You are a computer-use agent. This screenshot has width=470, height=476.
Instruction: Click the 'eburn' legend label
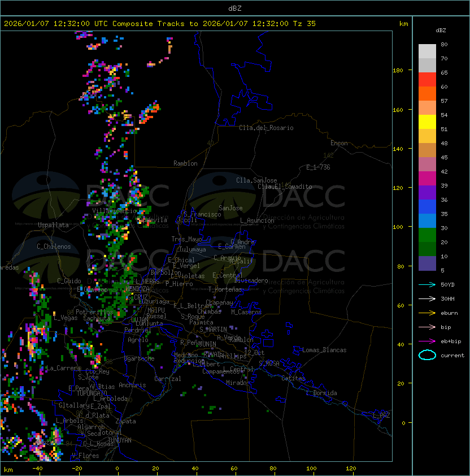[449, 313]
